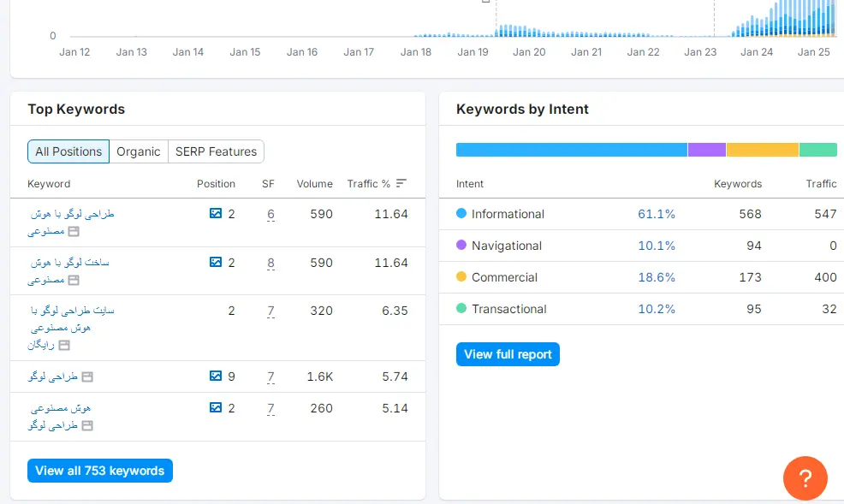This screenshot has height=504, width=844.
Task: Click image SERP icon in 260 volume row
Action: click(216, 407)
